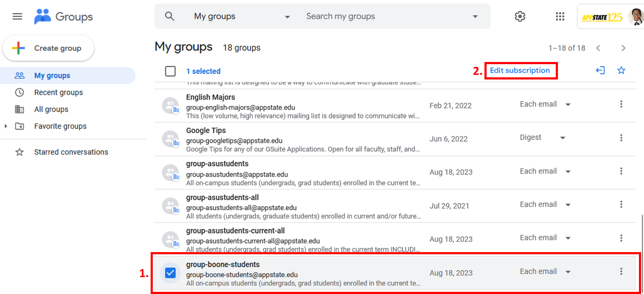Click the Create group button
Viewport: 644px width, 294px height.
[48, 48]
